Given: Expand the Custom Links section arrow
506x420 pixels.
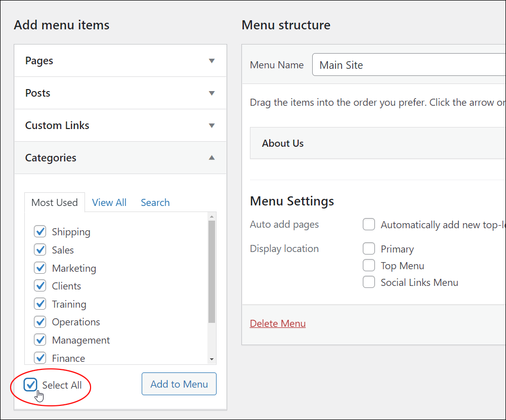Looking at the screenshot, I should coord(212,125).
